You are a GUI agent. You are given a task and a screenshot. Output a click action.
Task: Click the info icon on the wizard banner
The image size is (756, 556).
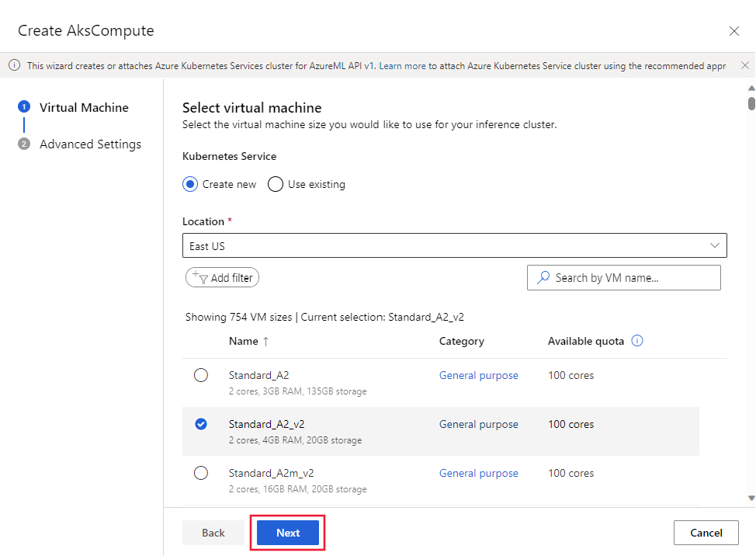(14, 65)
